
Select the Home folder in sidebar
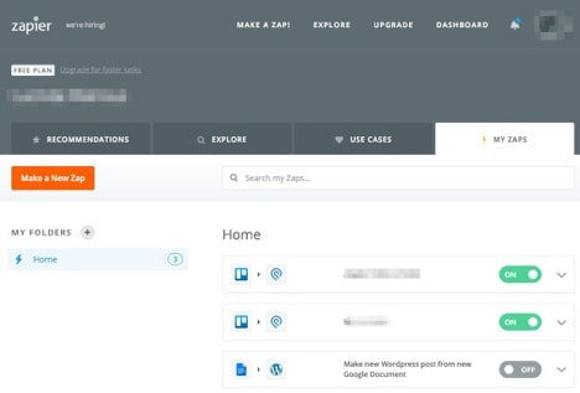98,259
